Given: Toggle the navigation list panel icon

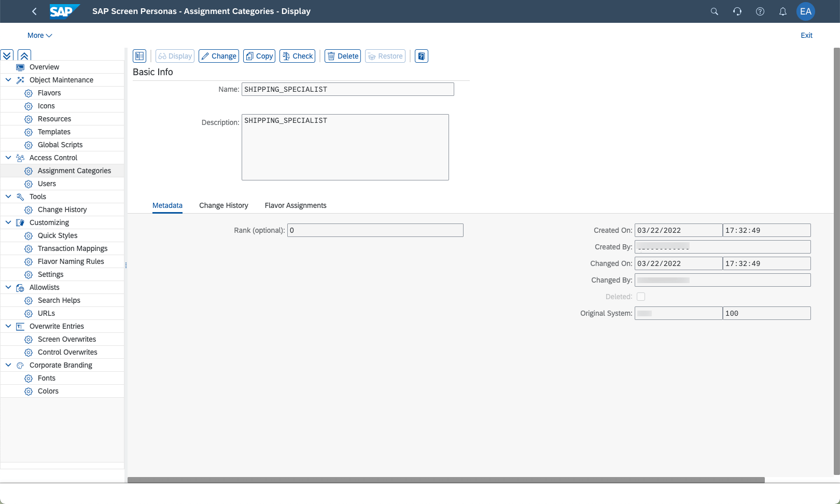Looking at the screenshot, I should click(139, 56).
